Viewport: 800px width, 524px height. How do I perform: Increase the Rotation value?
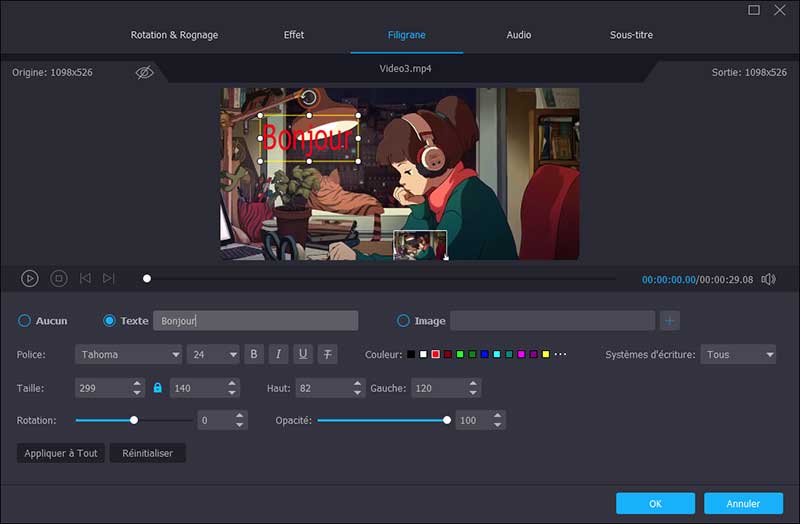(x=239, y=415)
